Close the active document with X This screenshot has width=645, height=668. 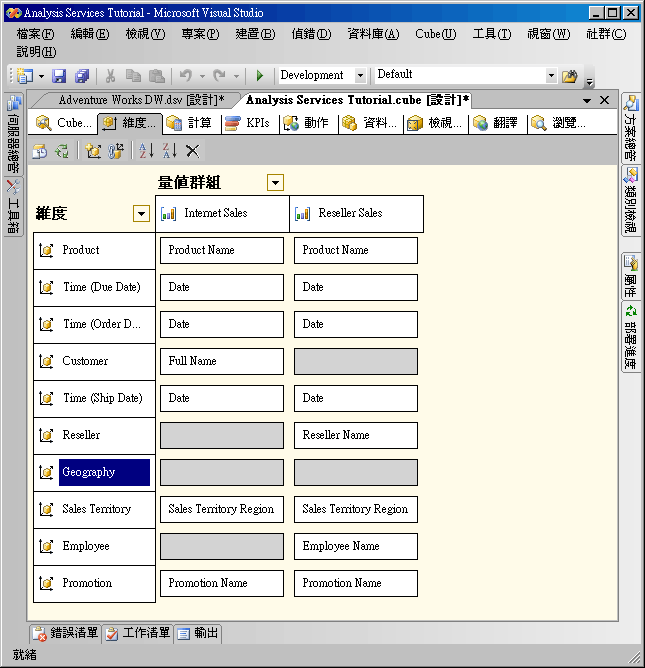tap(604, 101)
